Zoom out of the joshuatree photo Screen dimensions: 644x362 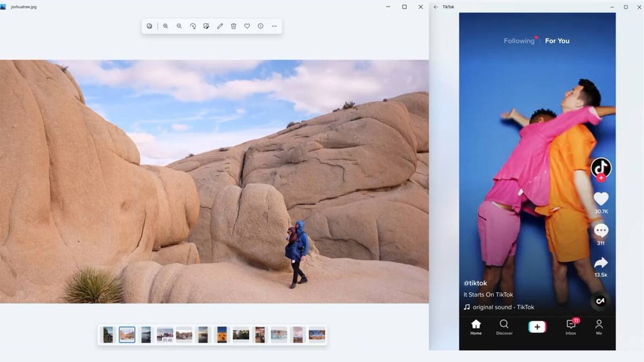[179, 26]
